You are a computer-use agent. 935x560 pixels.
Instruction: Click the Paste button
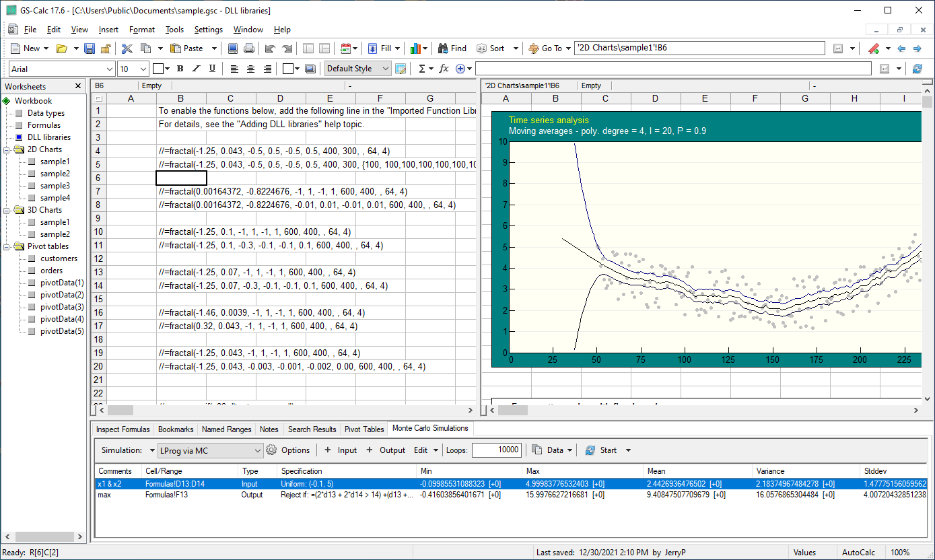click(187, 48)
